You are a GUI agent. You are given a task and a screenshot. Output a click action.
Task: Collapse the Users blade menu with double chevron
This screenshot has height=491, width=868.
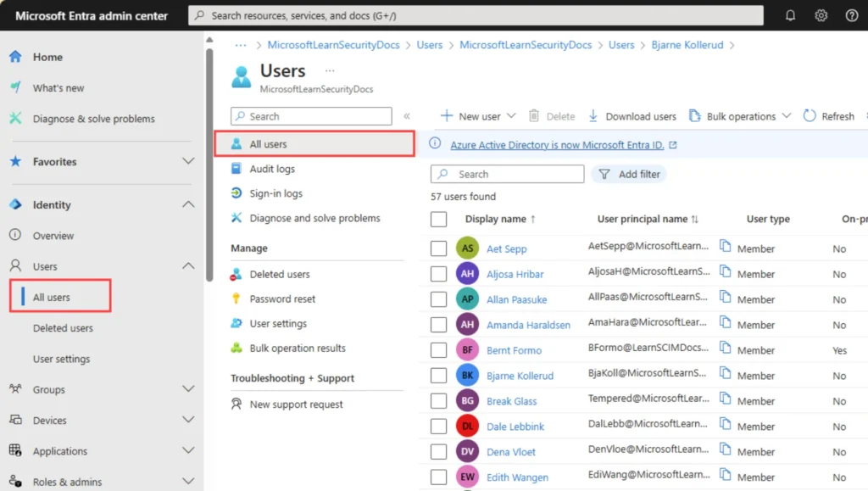(x=407, y=116)
